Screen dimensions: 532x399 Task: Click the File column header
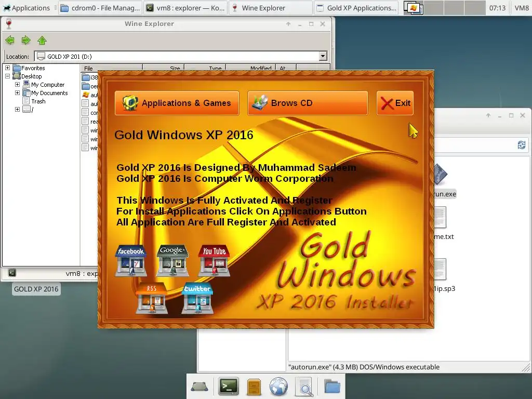point(112,68)
